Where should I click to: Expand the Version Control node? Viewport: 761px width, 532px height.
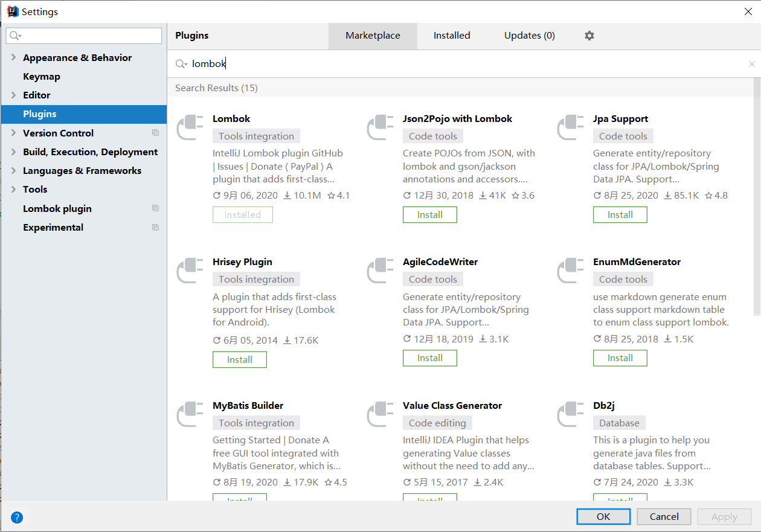[x=13, y=133]
